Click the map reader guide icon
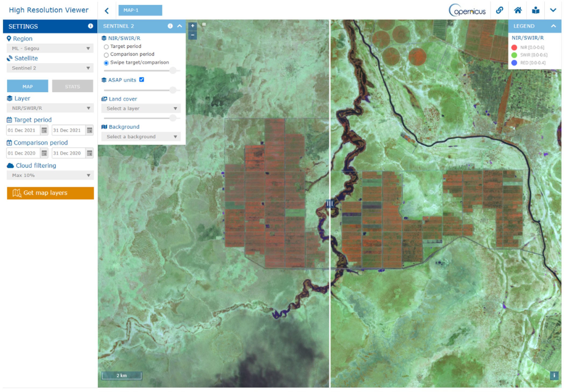 coord(536,10)
